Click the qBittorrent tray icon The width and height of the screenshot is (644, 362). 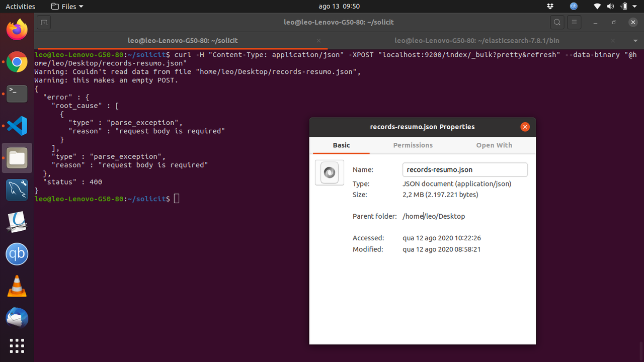pos(573,7)
